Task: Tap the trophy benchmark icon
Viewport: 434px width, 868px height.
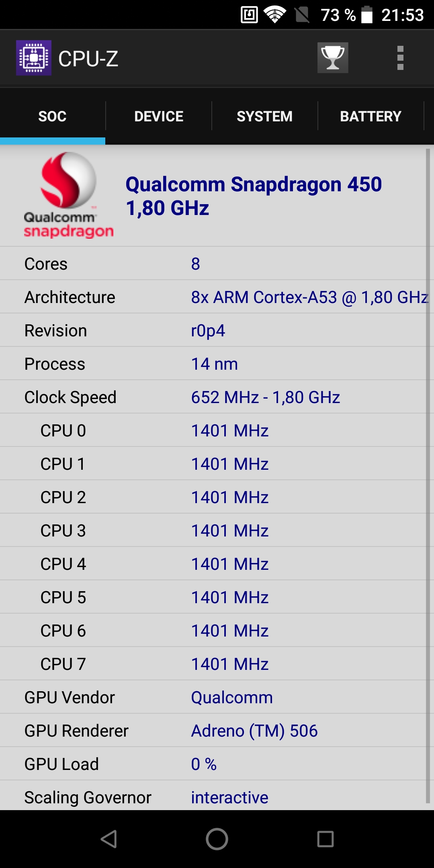Action: click(x=333, y=58)
